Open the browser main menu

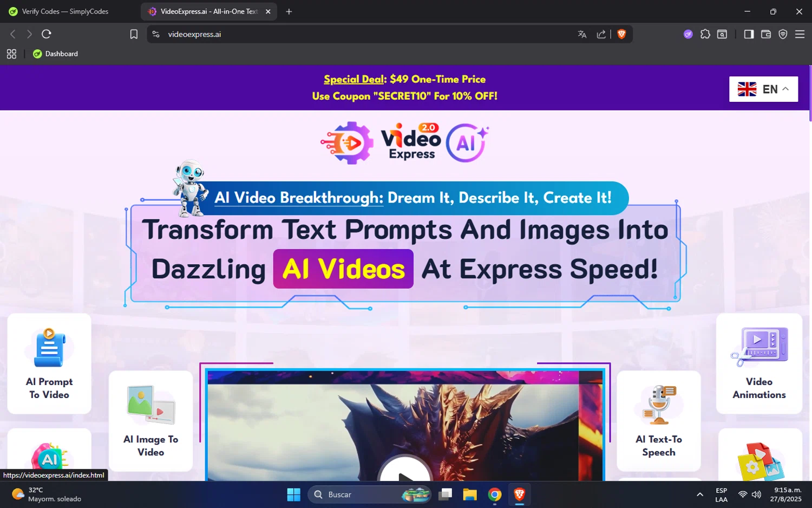coord(800,34)
